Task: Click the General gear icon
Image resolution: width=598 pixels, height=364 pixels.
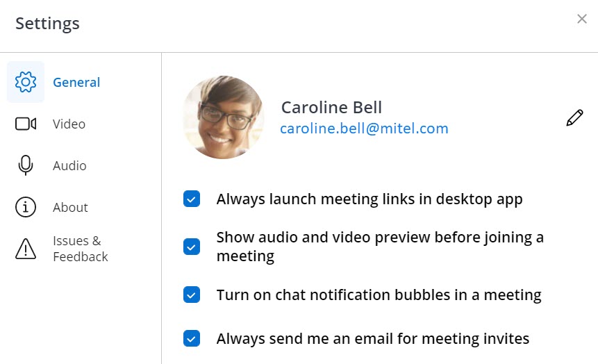Action: [x=26, y=82]
